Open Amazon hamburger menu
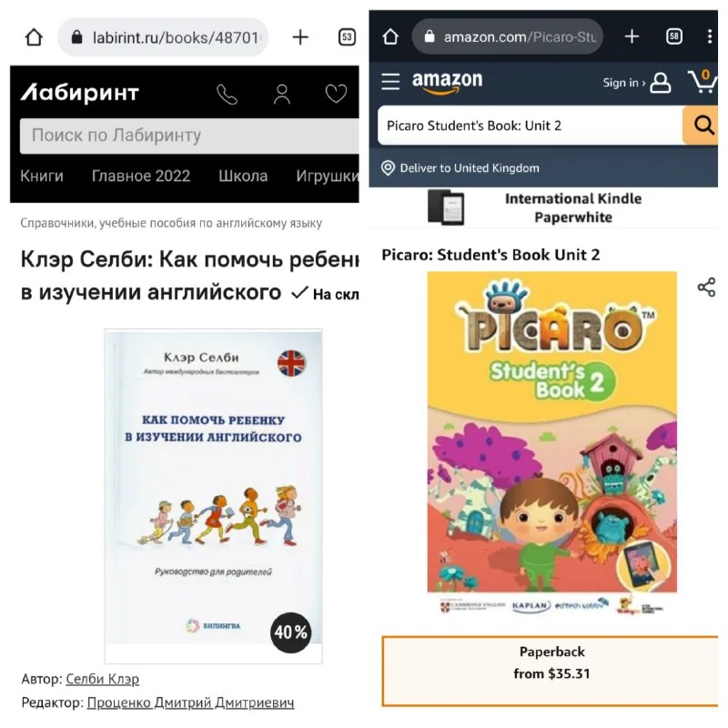Screen dimensions: 728x728 (390, 82)
